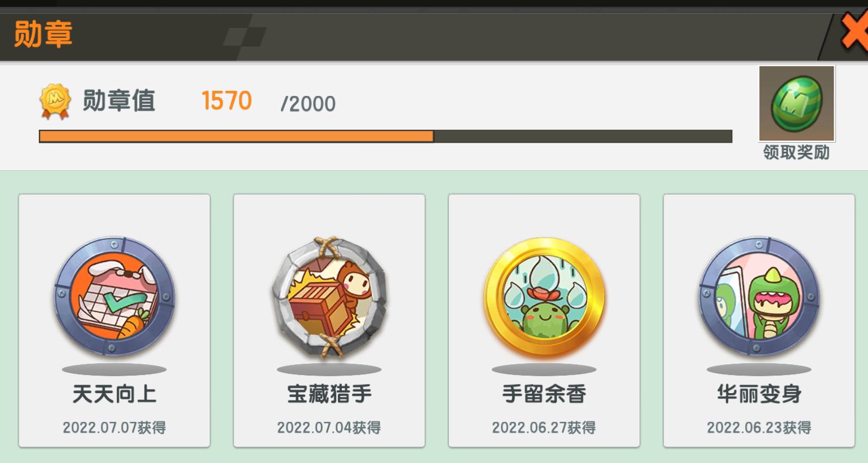The width and height of the screenshot is (868, 463).
Task: Tap the gold medal badge beside 勋章值
Action: click(x=55, y=102)
